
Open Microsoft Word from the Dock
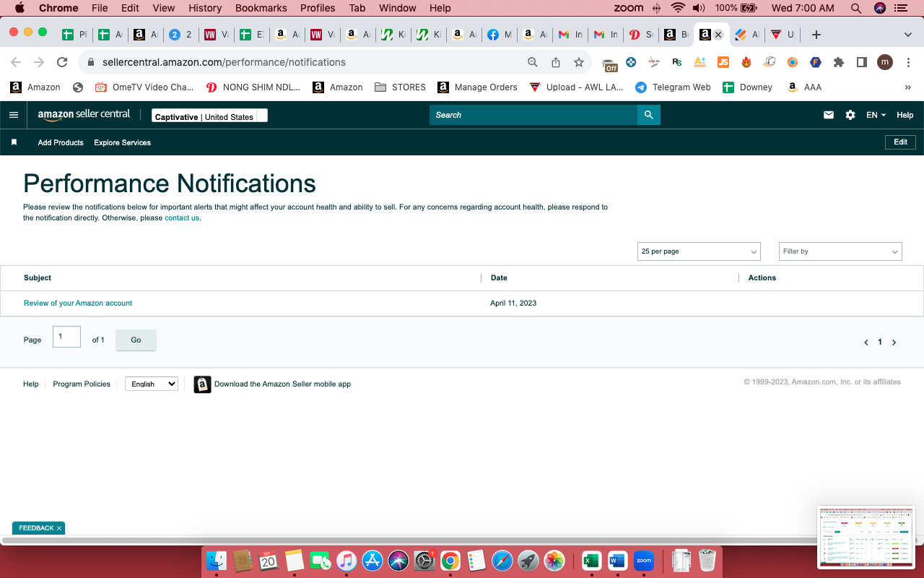tap(618, 560)
